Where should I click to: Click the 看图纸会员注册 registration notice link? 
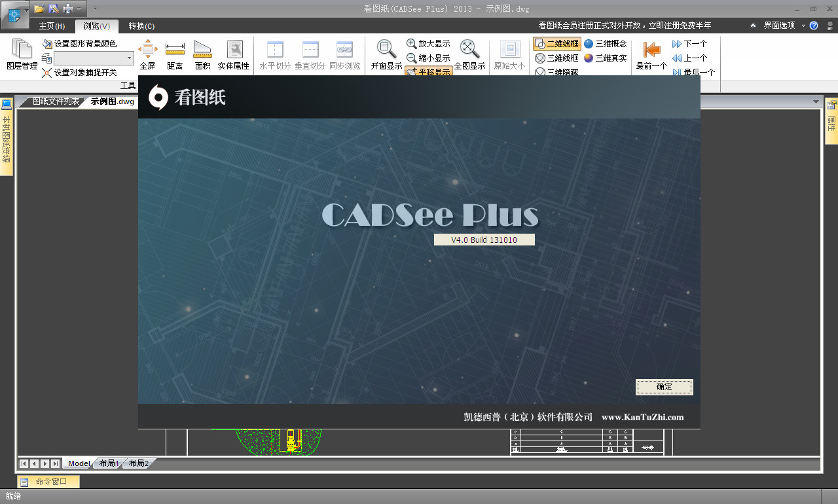pyautogui.click(x=625, y=26)
